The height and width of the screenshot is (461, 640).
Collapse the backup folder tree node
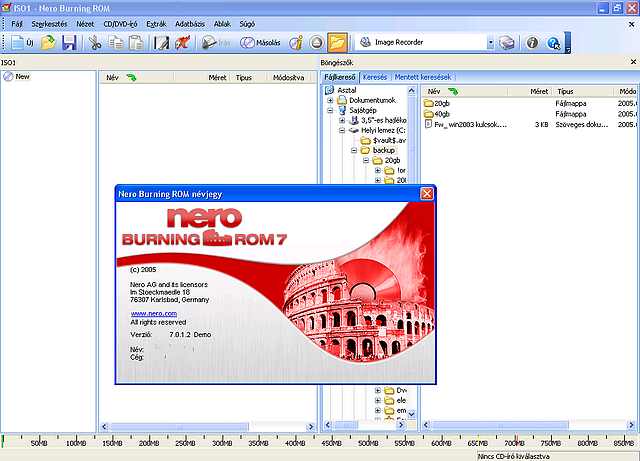click(354, 150)
